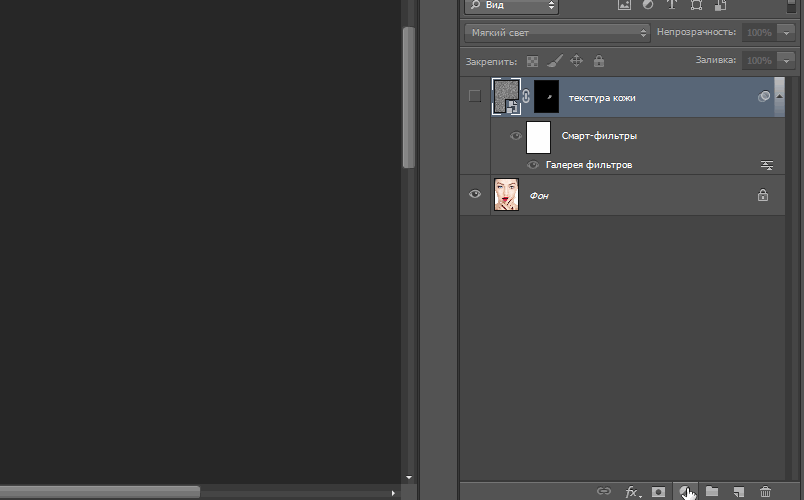Delete layer with trash icon
This screenshot has height=500, width=804.
pyautogui.click(x=766, y=491)
